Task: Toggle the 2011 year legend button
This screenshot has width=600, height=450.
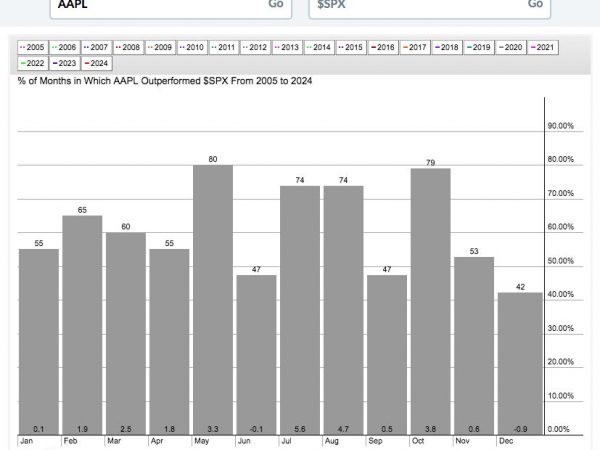Action: (x=224, y=47)
